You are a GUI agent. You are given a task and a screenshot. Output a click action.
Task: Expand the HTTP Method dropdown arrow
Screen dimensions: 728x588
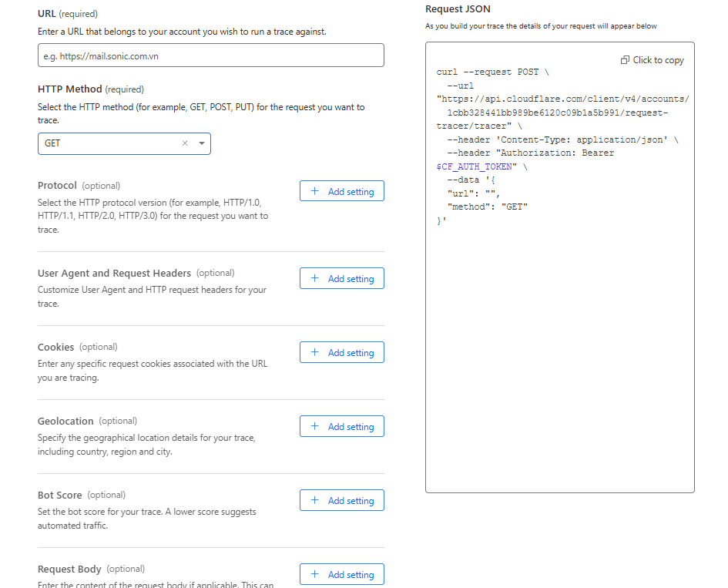(x=202, y=143)
